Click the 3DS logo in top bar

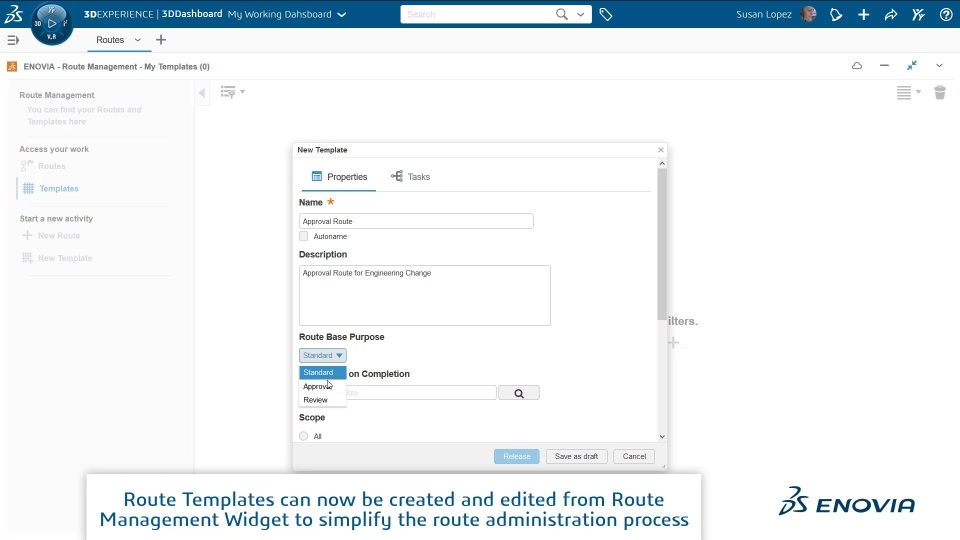pos(13,14)
